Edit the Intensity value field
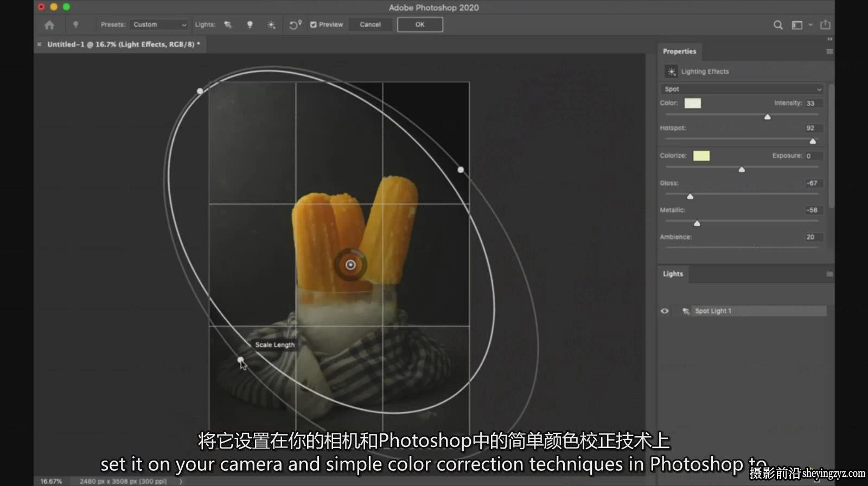This screenshot has width=868, height=486. click(x=814, y=103)
